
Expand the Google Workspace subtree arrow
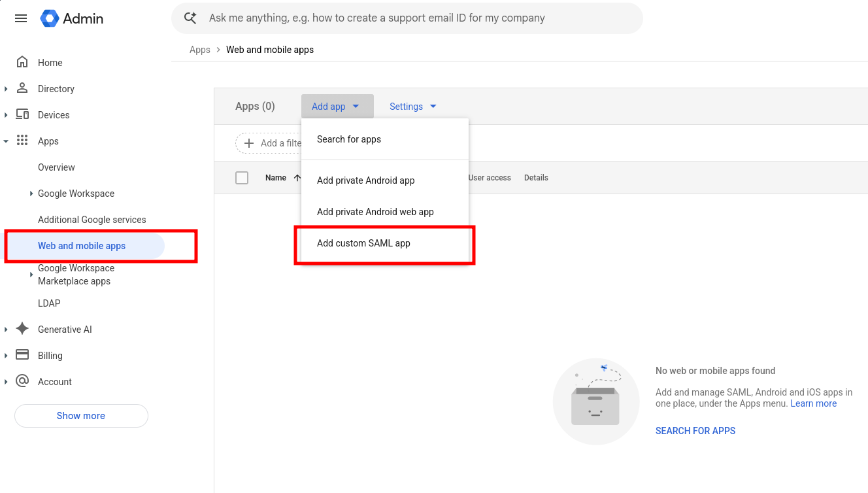(31, 194)
